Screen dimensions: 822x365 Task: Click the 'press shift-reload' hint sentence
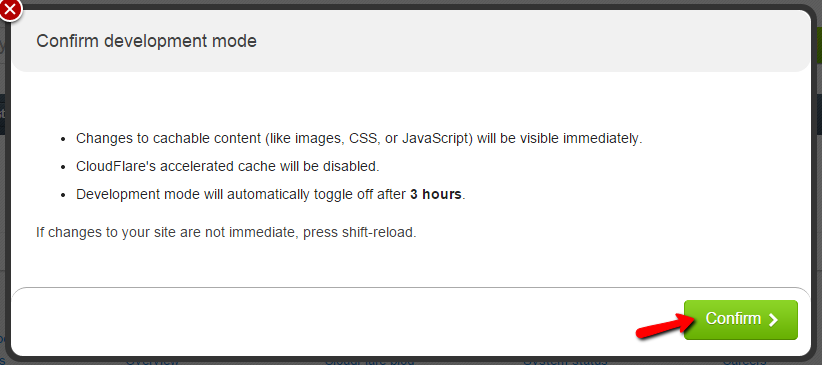(226, 232)
